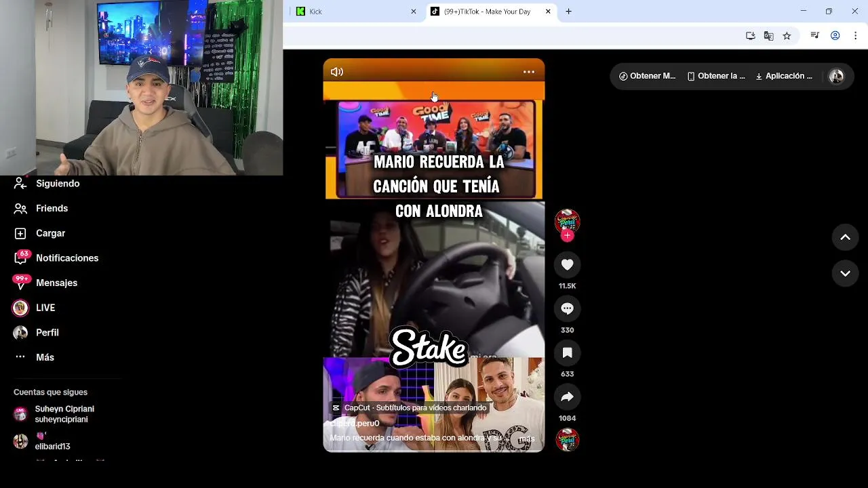The image size is (868, 488).
Task: Click the Cuentas que sigues heading
Action: click(x=50, y=392)
